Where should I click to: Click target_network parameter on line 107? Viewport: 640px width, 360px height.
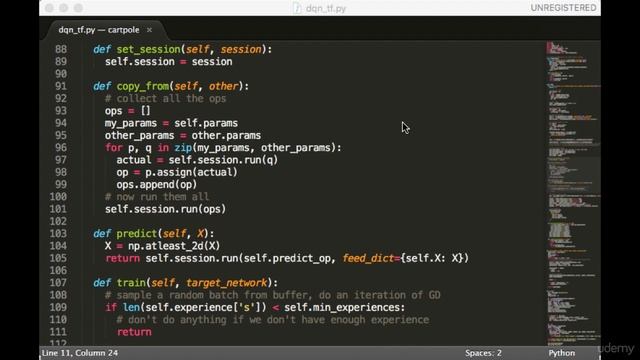(x=227, y=282)
